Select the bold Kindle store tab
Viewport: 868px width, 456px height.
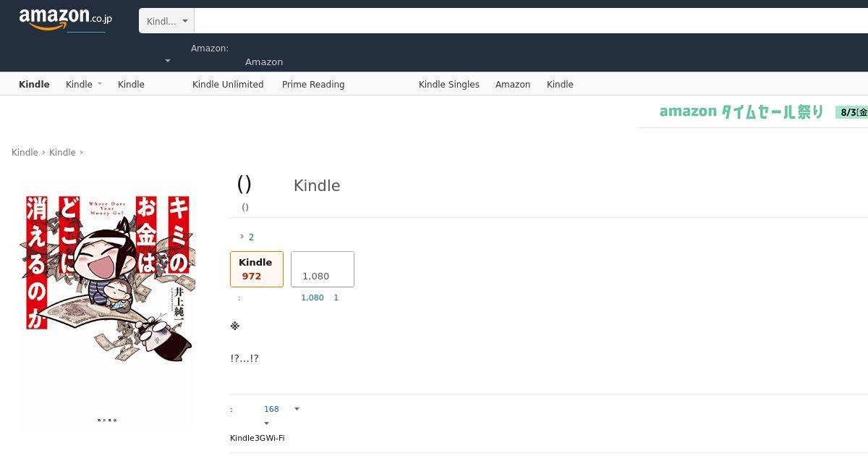[x=34, y=84]
